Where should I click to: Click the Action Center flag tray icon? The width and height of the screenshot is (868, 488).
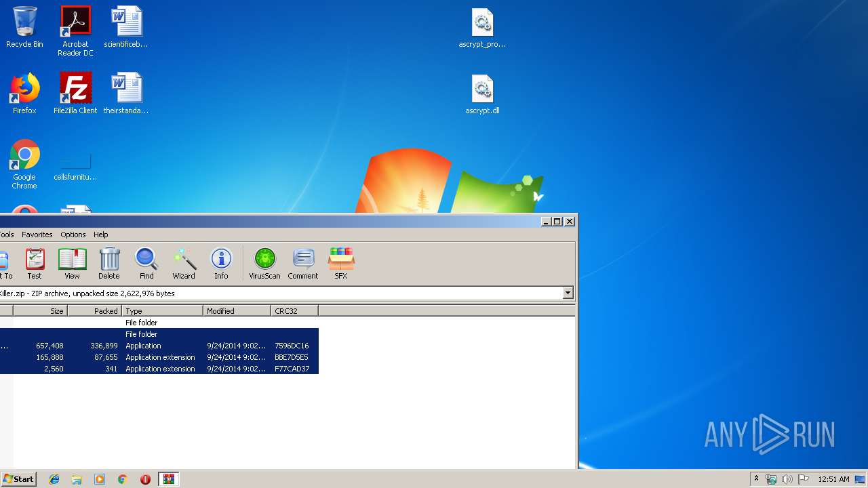803,479
